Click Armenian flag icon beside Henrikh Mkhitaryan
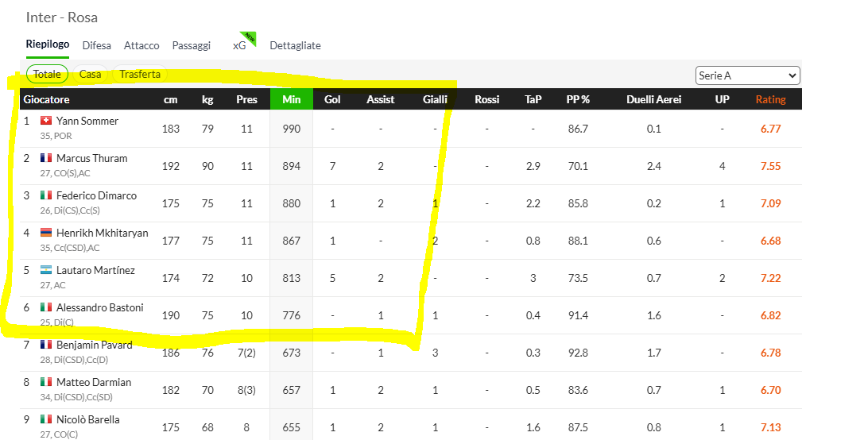Image resolution: width=868 pixels, height=440 pixels. point(46,233)
